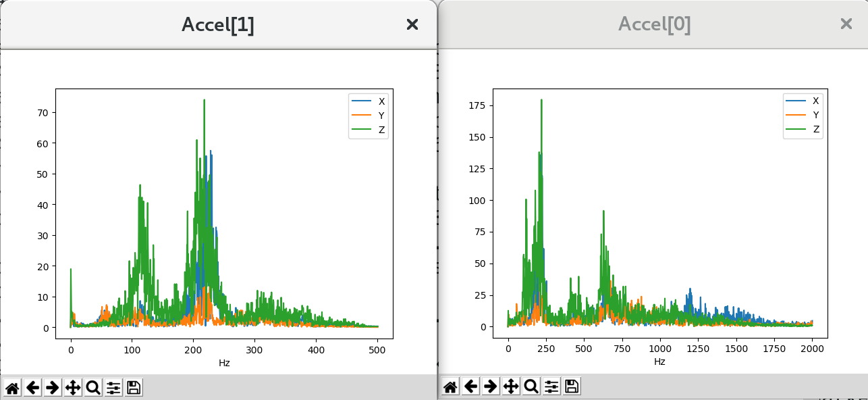Screen dimensions: 868x400
Task: Go back a view in Accel[0] toolbar
Action: pos(470,386)
